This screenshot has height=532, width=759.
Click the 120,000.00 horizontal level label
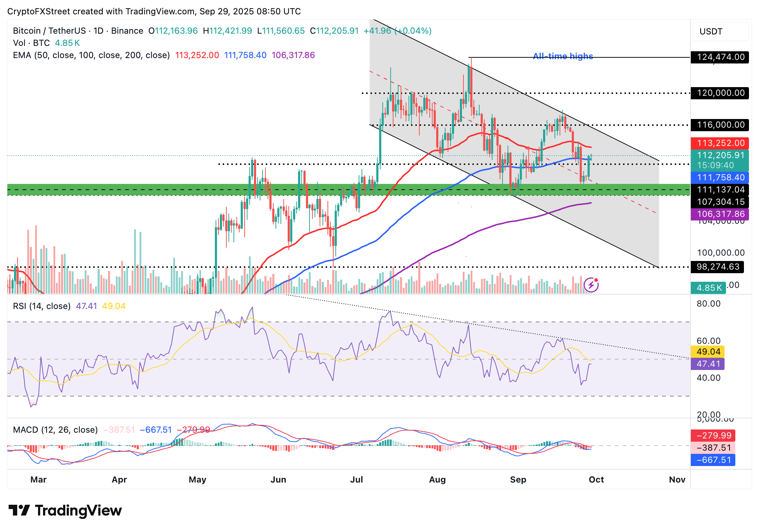point(720,93)
